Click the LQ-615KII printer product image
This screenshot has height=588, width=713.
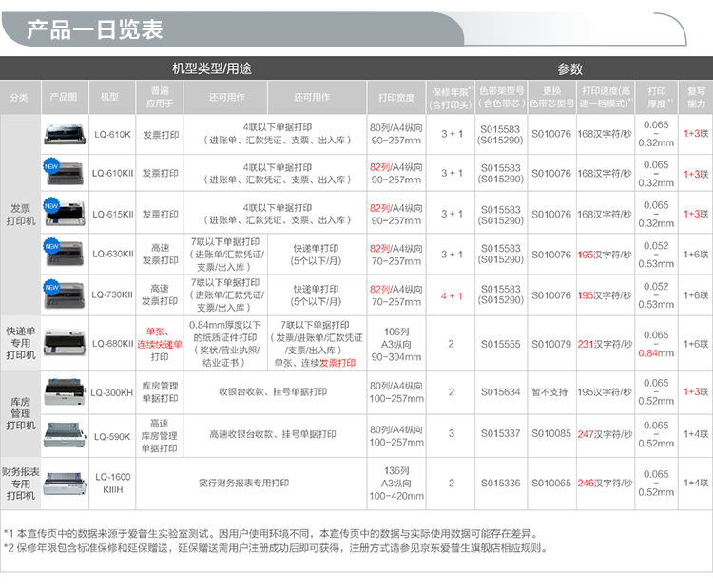[64, 213]
